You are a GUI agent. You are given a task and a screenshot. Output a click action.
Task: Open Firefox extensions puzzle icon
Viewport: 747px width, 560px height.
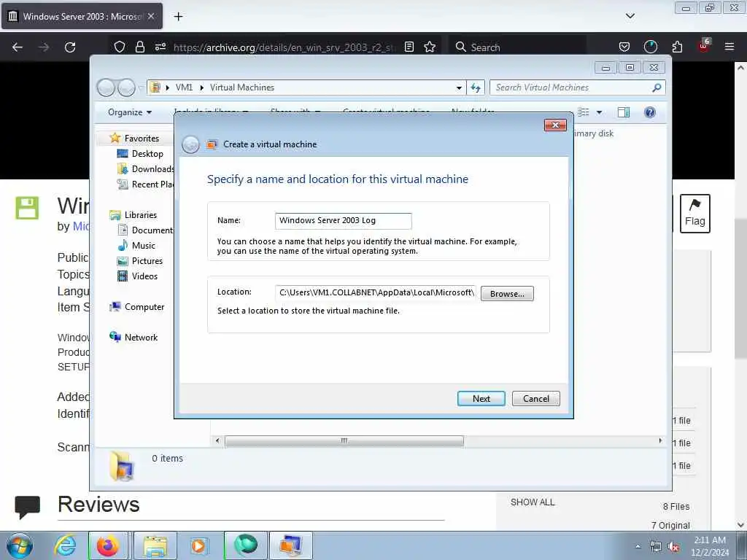677,47
